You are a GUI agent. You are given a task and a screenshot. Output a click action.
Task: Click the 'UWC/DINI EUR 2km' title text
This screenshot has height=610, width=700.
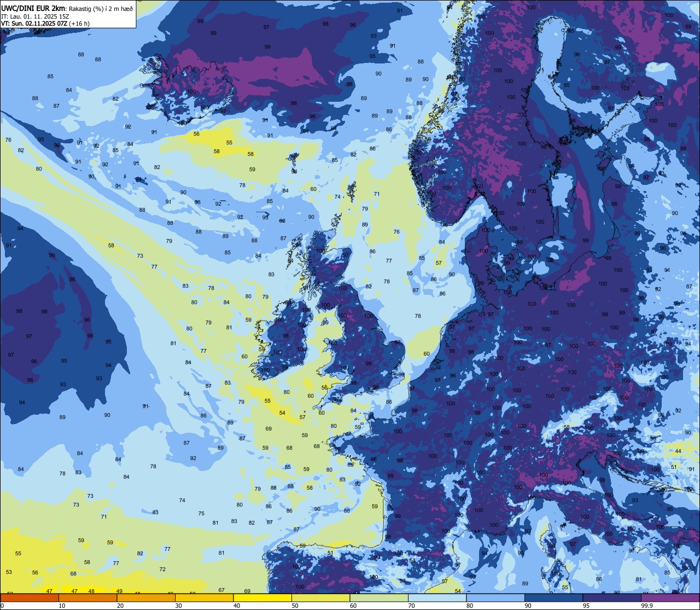tap(33, 8)
